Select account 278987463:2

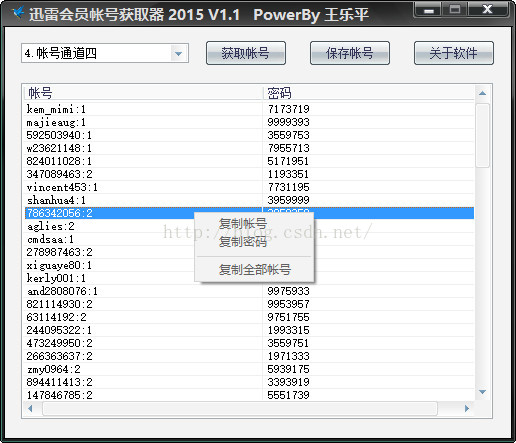pyautogui.click(x=59, y=252)
